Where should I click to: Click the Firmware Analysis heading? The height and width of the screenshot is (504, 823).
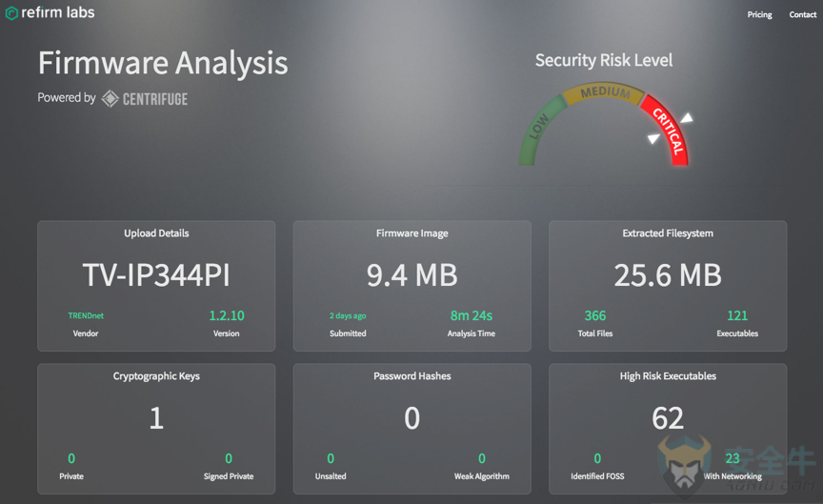click(x=163, y=63)
